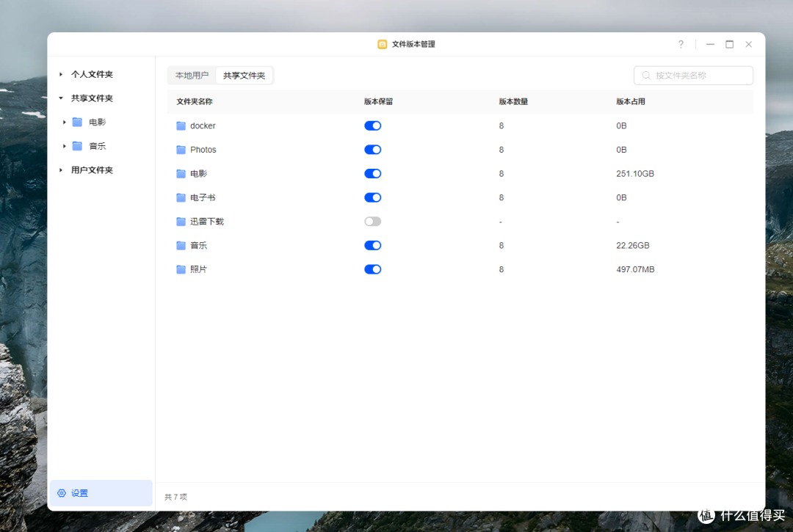793x532 pixels.
Task: Click the 版本数量 column header
Action: pyautogui.click(x=513, y=101)
